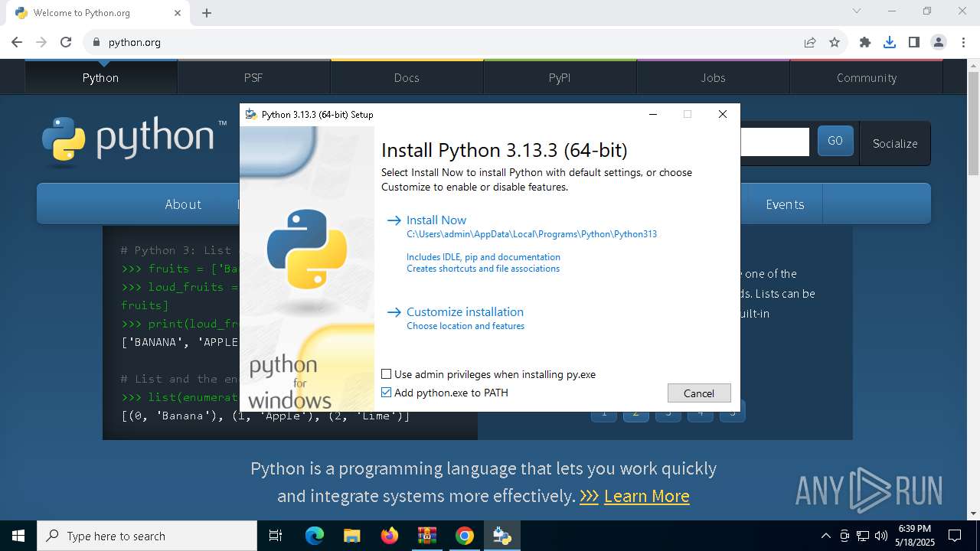This screenshot has height=551, width=980.
Task: Click the python.org search field
Action: 774,142
